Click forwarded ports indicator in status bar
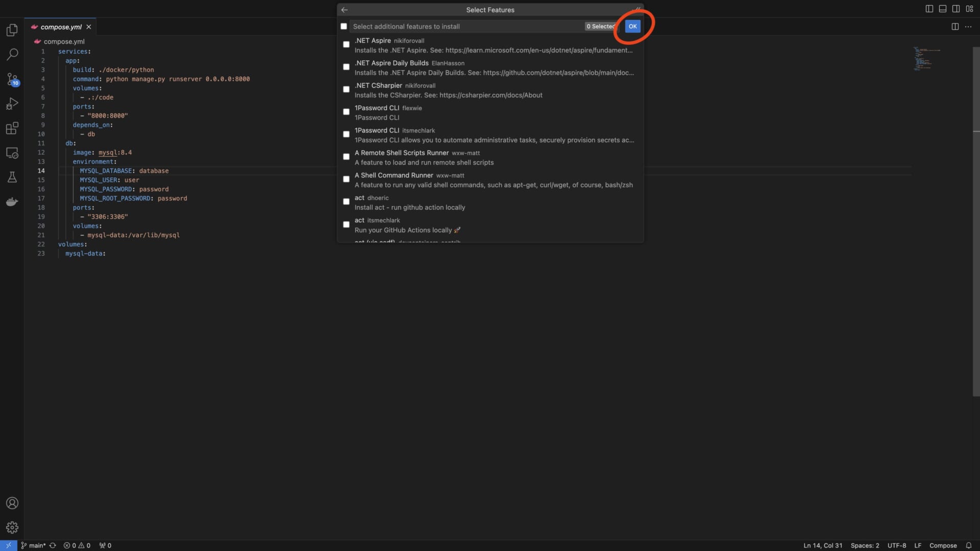Screen dimensions: 980x551 pos(105,545)
